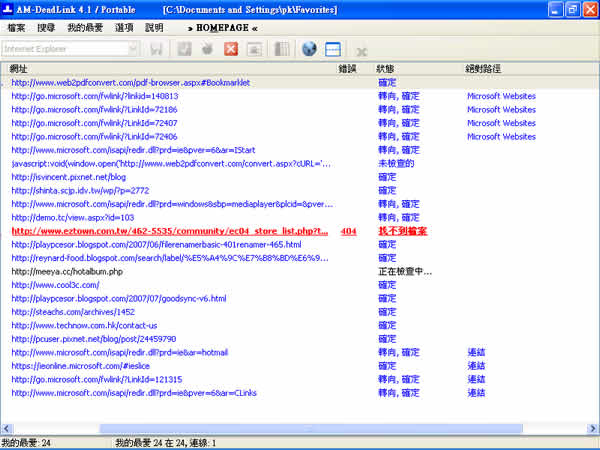Sort by the 狀態 column header
600x450 pixels.
coord(385,69)
